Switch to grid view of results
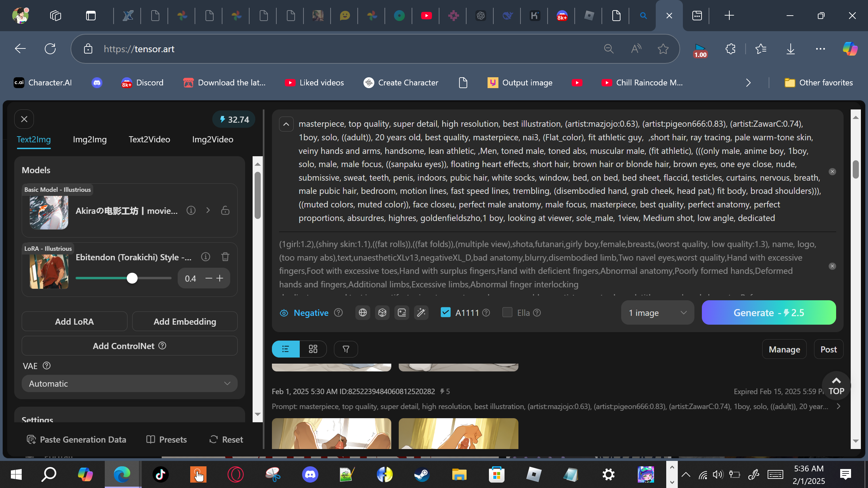Screen dimensions: 868x488 click(313, 349)
